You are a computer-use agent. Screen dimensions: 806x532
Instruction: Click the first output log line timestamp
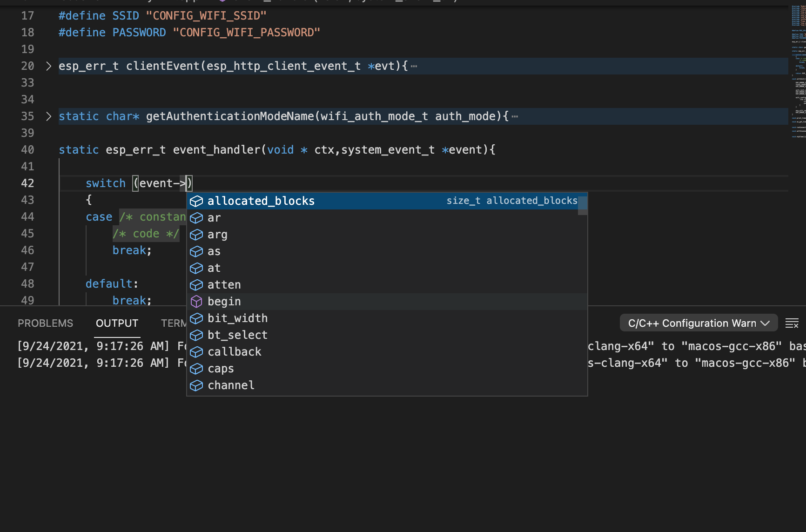pyautogui.click(x=94, y=346)
